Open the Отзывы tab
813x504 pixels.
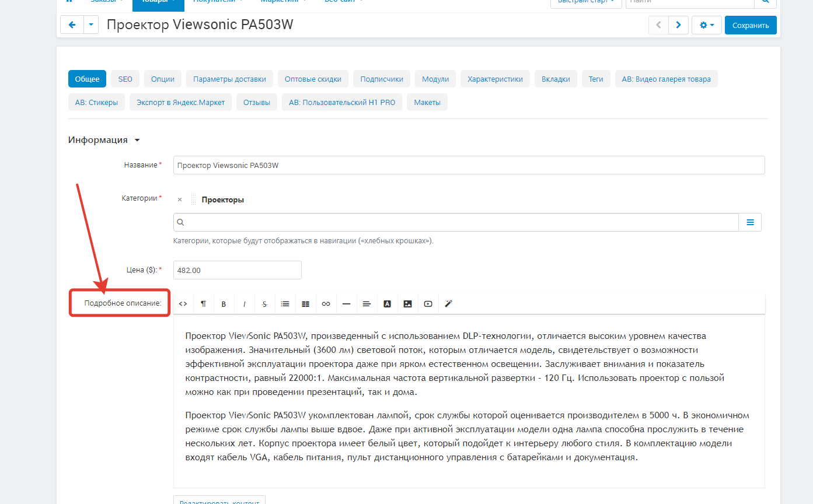(257, 103)
